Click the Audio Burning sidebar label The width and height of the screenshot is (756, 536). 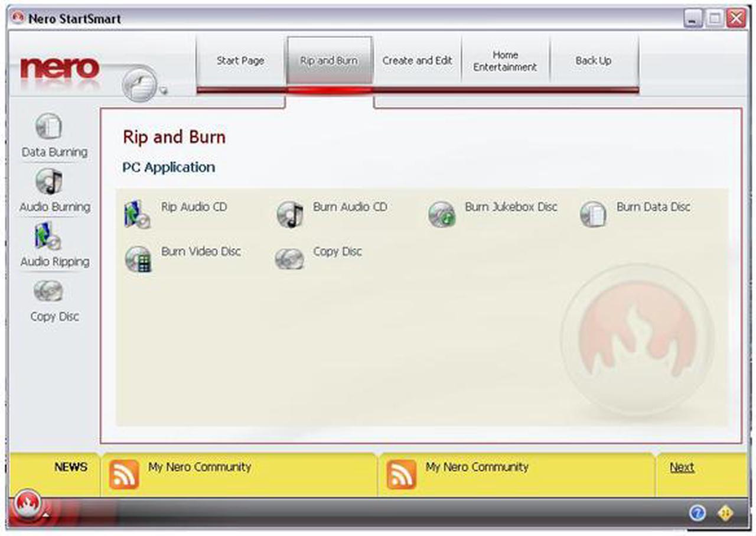[55, 207]
